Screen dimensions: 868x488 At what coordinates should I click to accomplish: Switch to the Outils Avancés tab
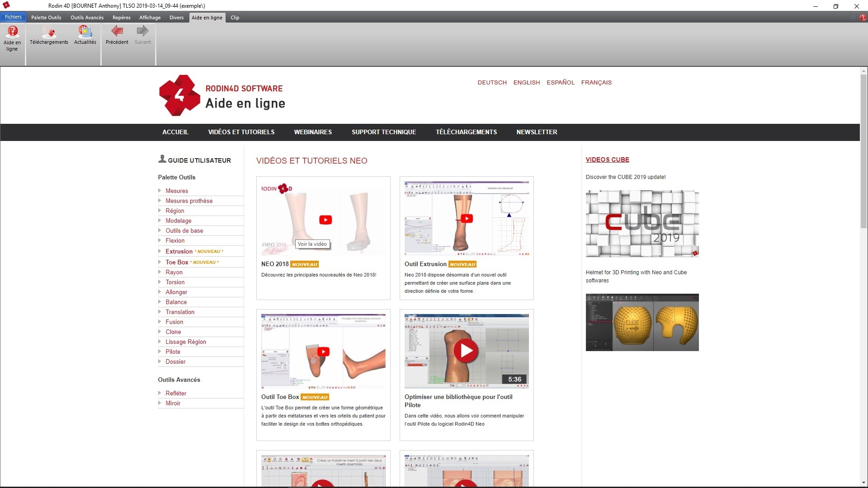87,18
